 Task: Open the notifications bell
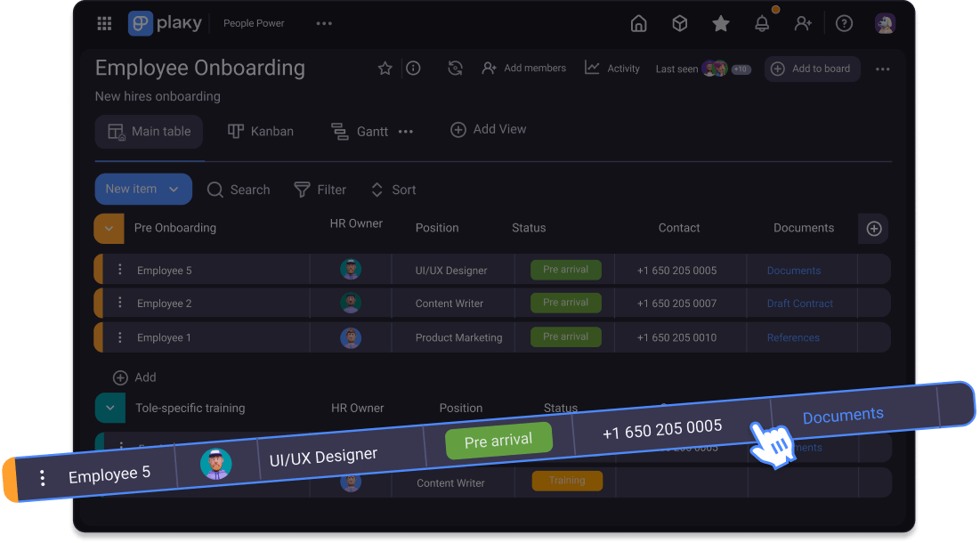coord(762,23)
